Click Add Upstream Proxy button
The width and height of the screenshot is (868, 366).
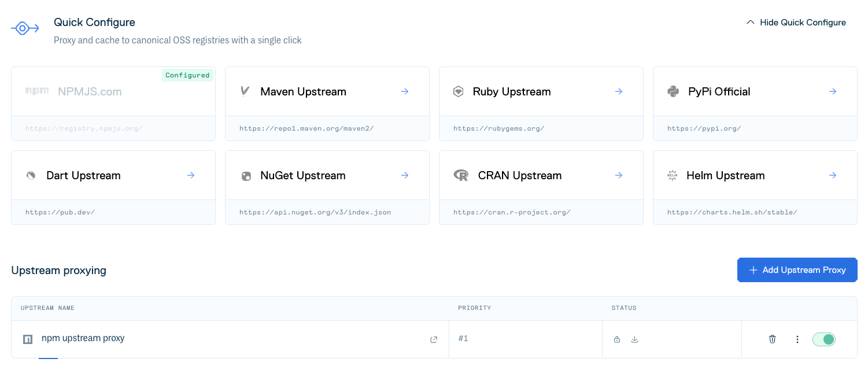pyautogui.click(x=797, y=270)
